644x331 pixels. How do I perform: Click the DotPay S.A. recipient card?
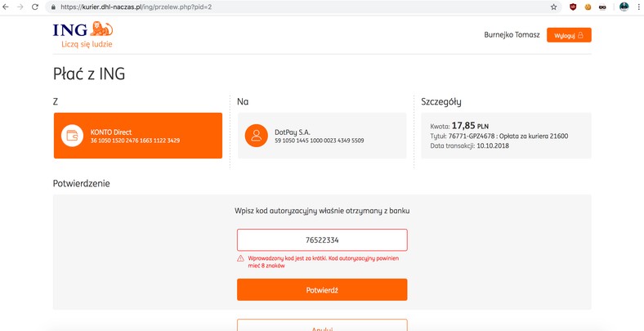coord(321,136)
